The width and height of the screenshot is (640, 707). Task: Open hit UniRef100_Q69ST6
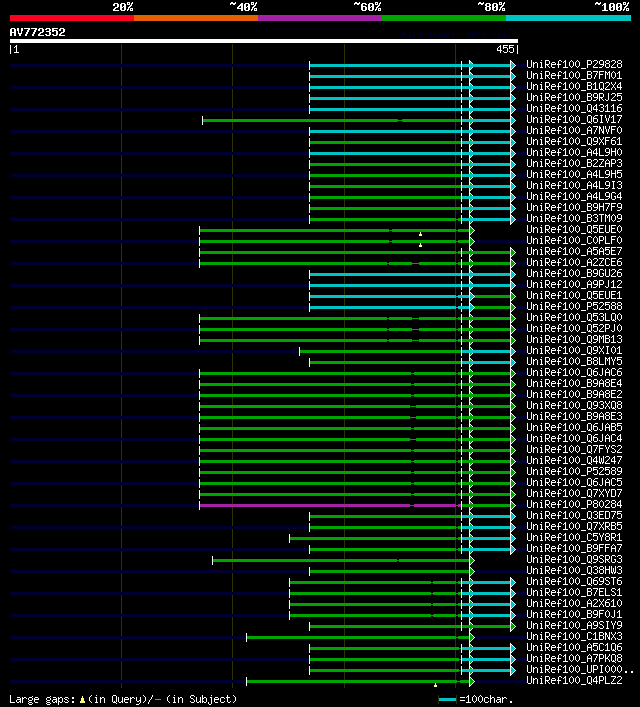574,581
